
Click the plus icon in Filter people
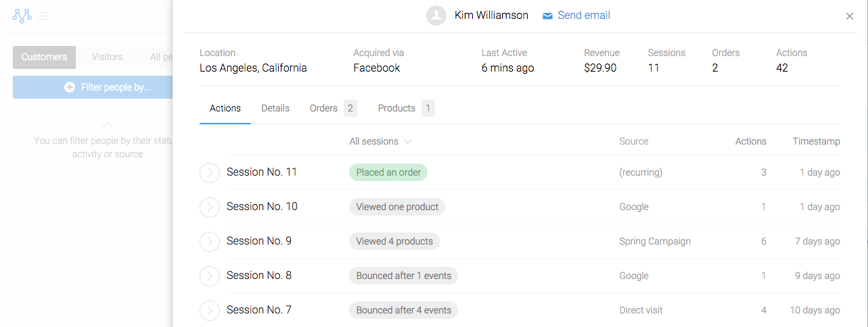point(70,87)
